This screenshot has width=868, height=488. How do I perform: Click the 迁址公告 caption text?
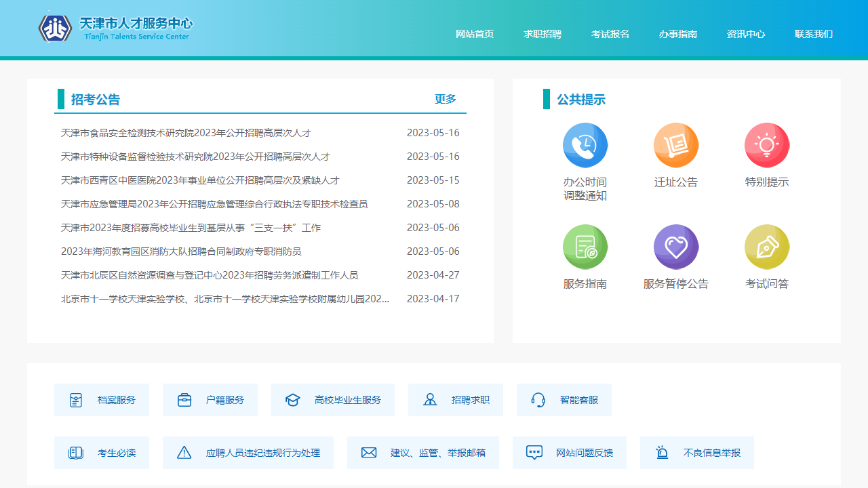(x=676, y=182)
